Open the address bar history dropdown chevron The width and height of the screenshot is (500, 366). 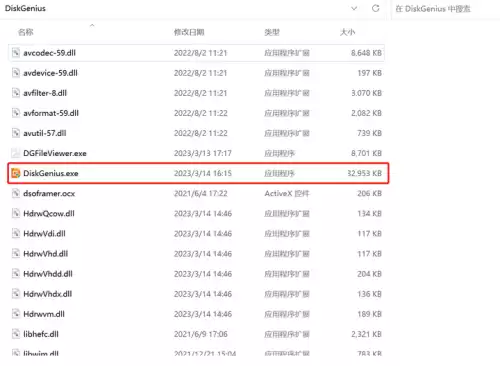click(354, 8)
